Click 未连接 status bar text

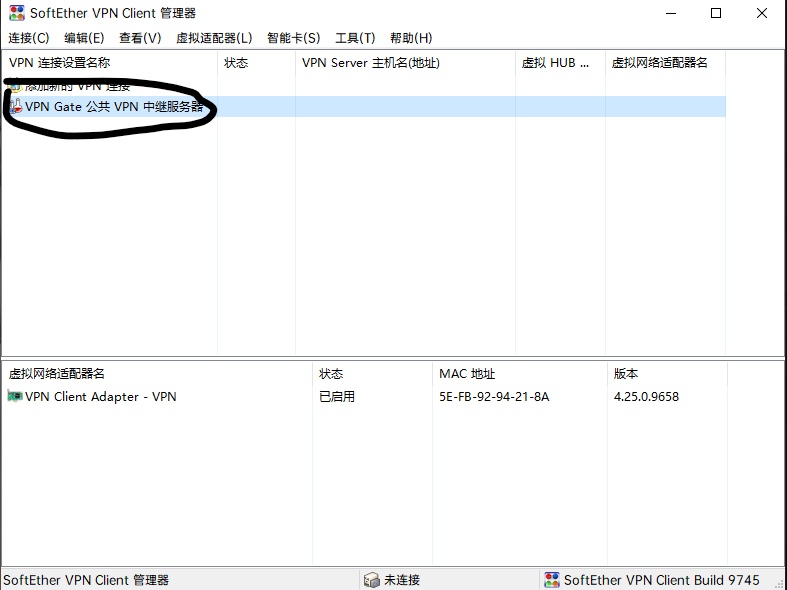point(402,580)
